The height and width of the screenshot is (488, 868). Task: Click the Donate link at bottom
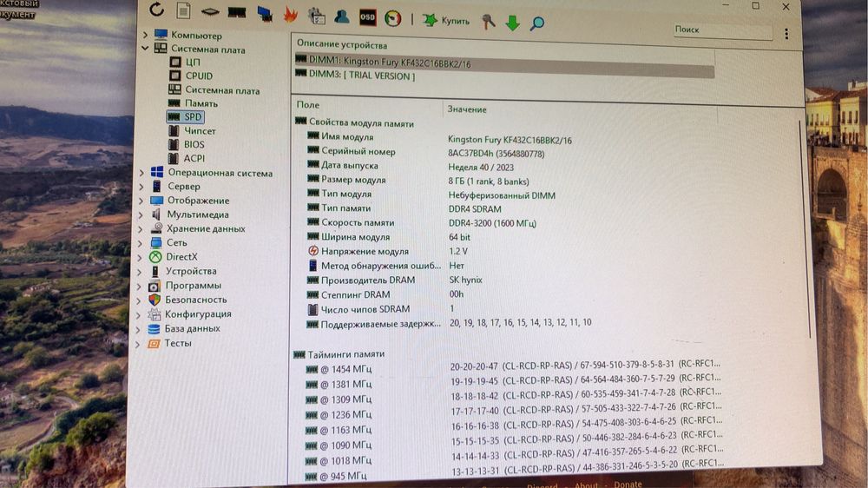coord(628,485)
